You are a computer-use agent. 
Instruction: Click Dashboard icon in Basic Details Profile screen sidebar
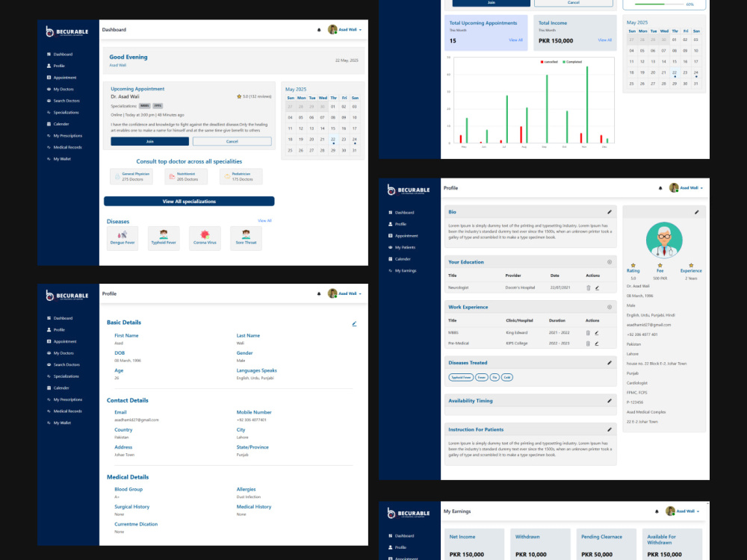(49, 318)
